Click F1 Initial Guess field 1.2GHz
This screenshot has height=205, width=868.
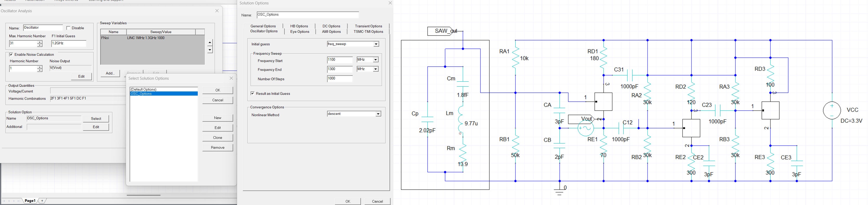click(x=69, y=44)
